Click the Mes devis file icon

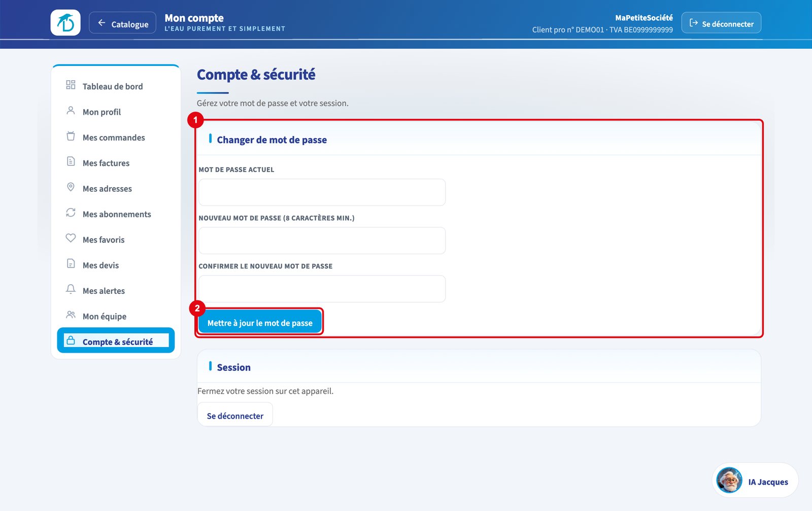tap(71, 263)
